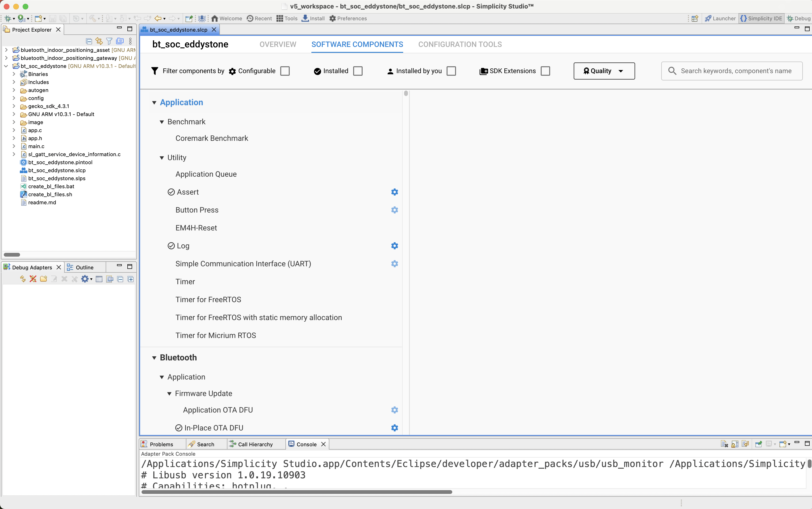Click the component search field

click(x=736, y=71)
